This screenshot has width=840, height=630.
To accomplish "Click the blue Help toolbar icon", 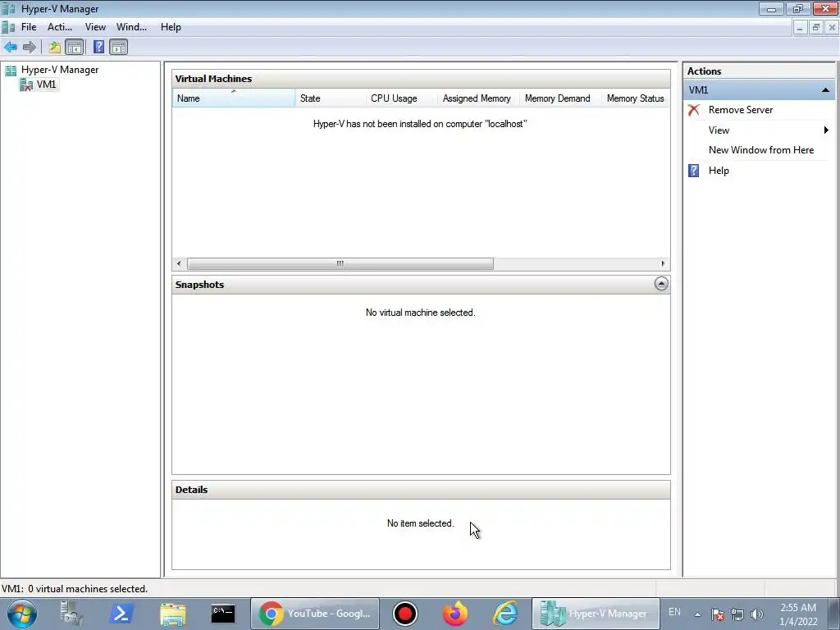I will 98,47.
